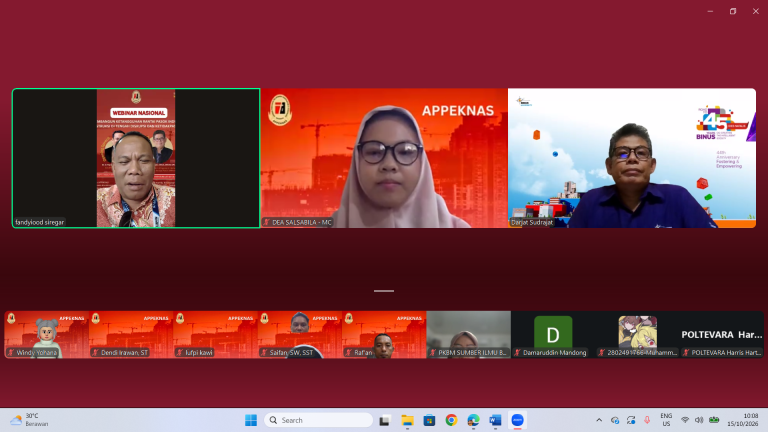Image resolution: width=768 pixels, height=432 pixels.
Task: Click the gallery divider handle between video rows
Action: coord(384,291)
